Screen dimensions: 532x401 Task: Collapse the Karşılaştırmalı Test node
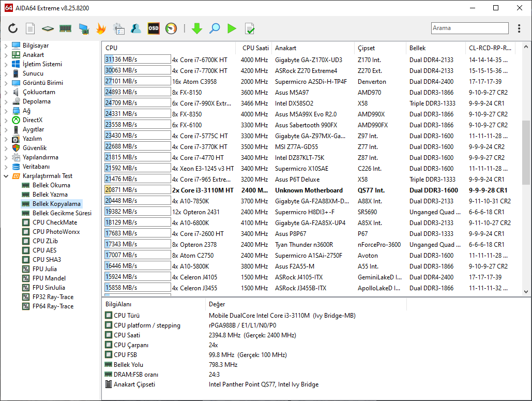pos(6,176)
